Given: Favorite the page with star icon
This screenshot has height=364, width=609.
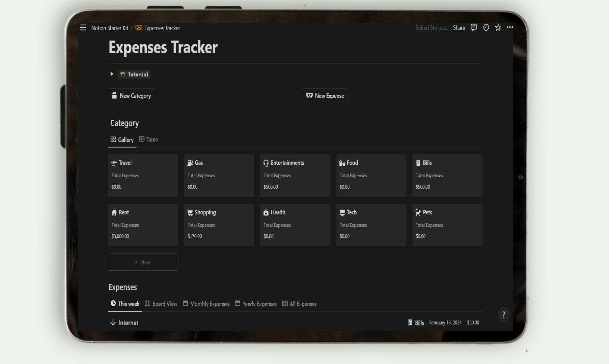Looking at the screenshot, I should pyautogui.click(x=498, y=27).
